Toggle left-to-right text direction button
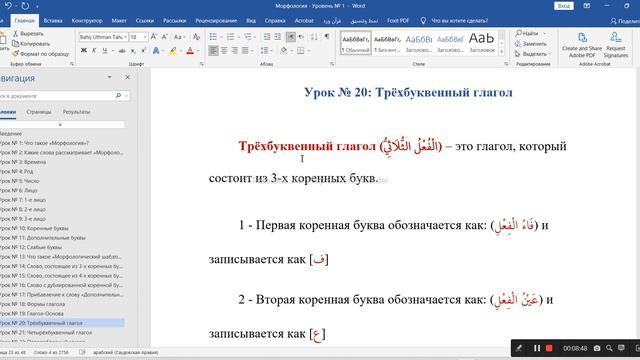The width and height of the screenshot is (640, 360). pyautogui.click(x=291, y=37)
